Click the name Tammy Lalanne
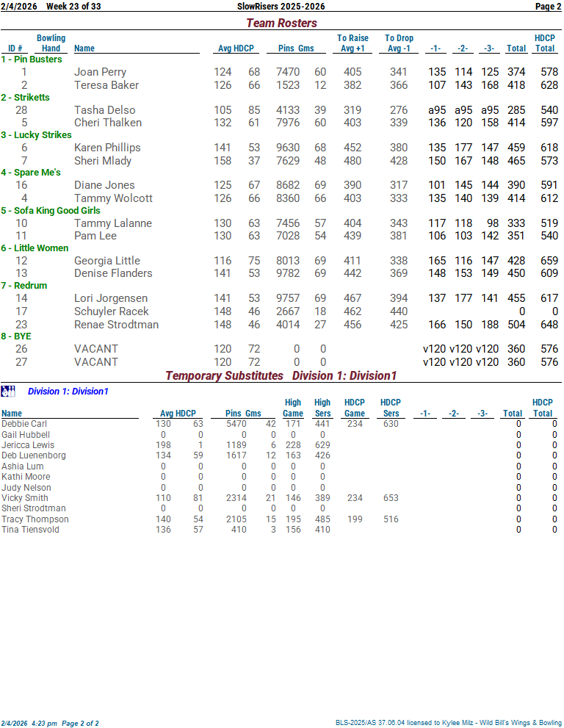The image size is (564, 728). (113, 223)
